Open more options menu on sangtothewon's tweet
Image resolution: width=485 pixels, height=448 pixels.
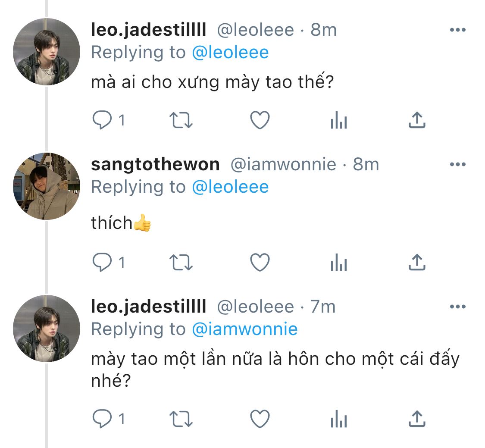pos(457,164)
